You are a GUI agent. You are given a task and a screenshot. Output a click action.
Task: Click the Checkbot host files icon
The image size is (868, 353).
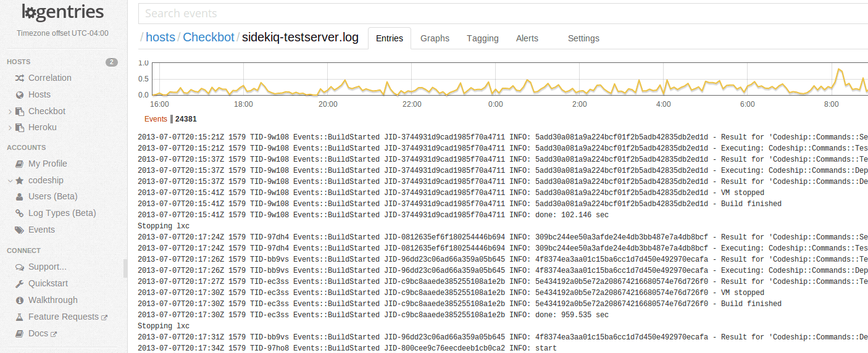(x=20, y=111)
